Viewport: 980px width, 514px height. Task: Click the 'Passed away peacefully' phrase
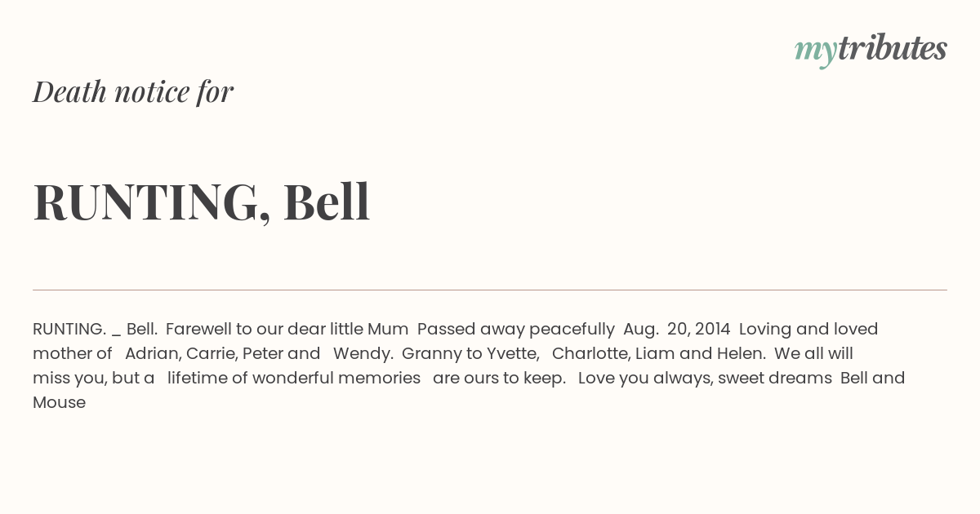[516, 330]
